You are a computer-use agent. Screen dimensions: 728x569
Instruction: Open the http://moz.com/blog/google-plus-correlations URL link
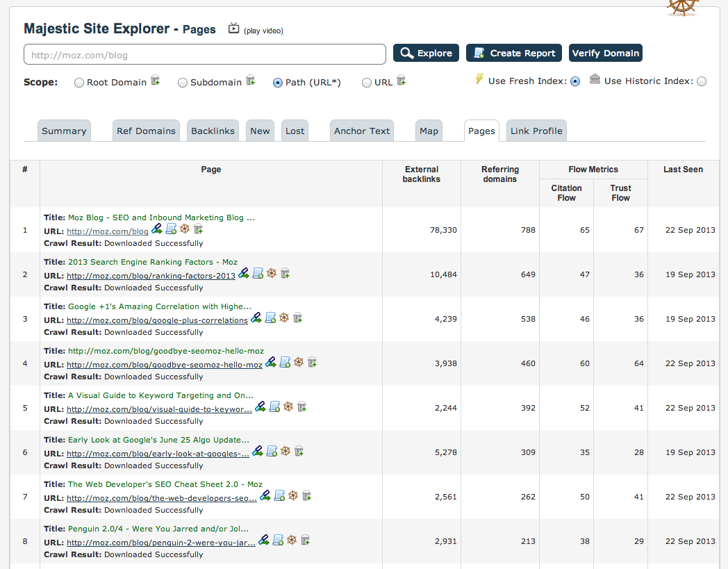[158, 320]
